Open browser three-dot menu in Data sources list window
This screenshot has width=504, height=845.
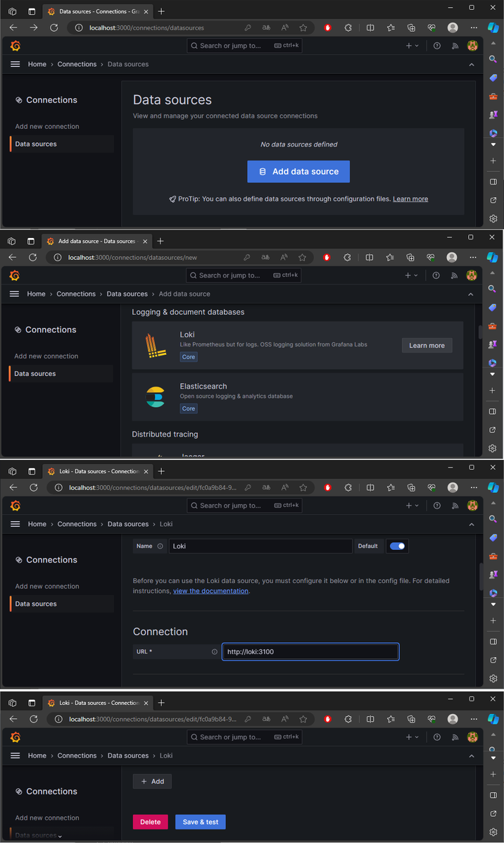click(474, 27)
